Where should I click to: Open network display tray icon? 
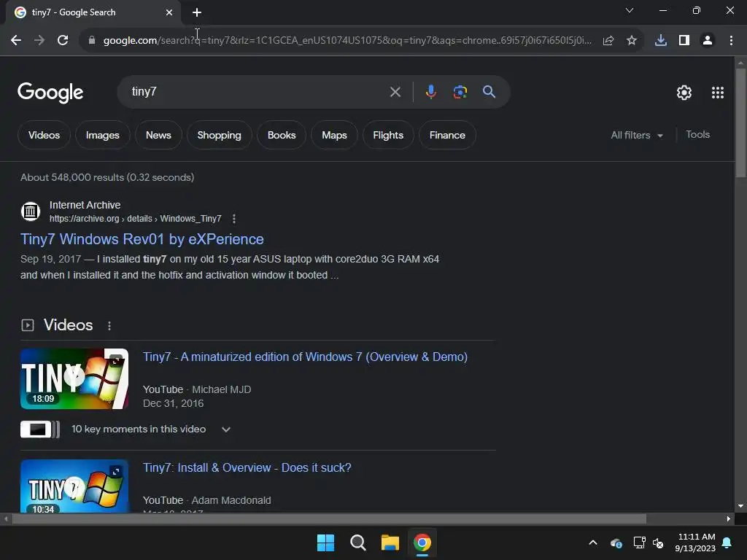coord(639,542)
